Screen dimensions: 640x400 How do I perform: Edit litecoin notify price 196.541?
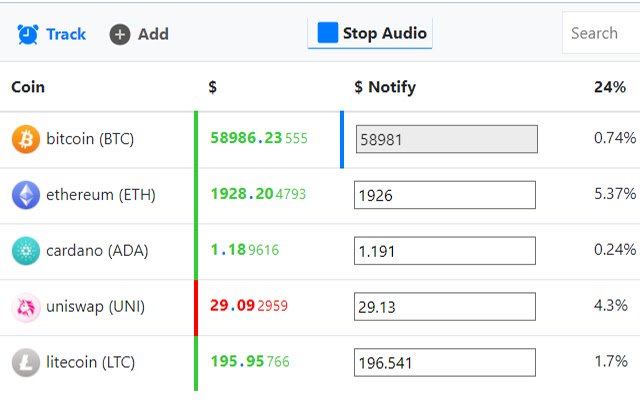444,363
